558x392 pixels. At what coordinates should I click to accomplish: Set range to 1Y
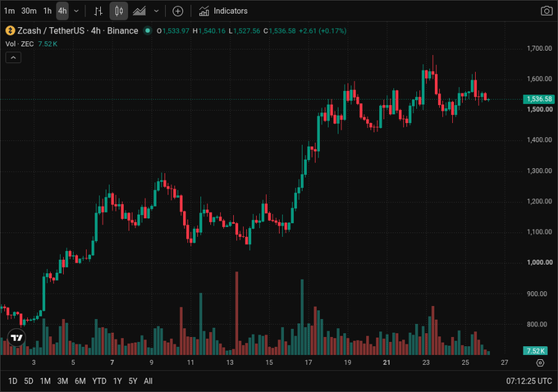[117, 381]
